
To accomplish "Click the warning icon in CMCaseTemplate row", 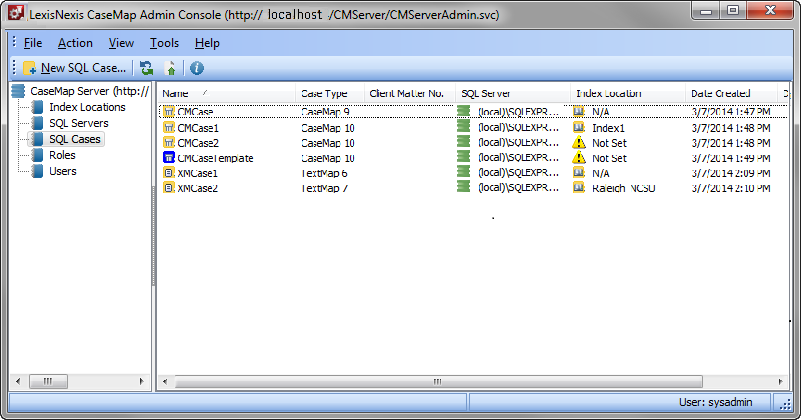I will (x=579, y=157).
